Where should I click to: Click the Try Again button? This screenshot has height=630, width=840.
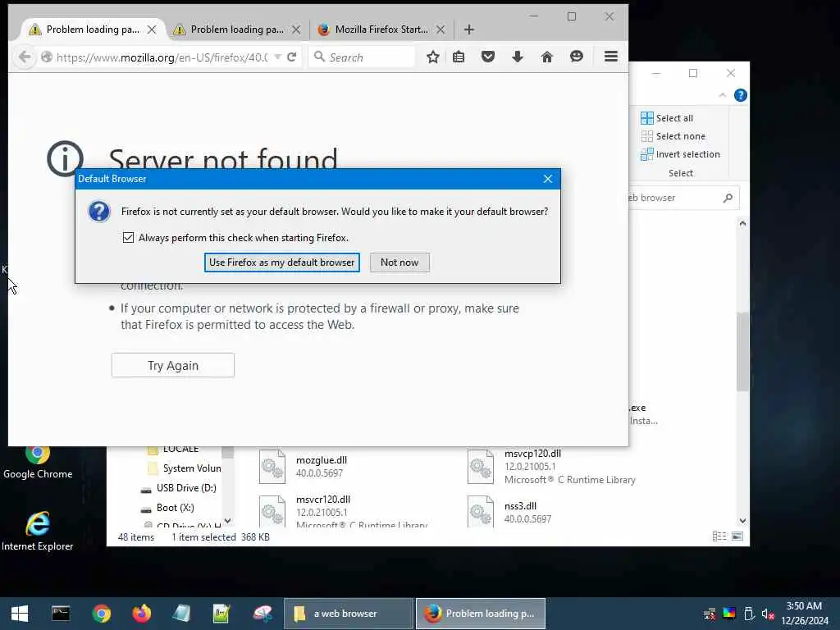click(x=173, y=365)
